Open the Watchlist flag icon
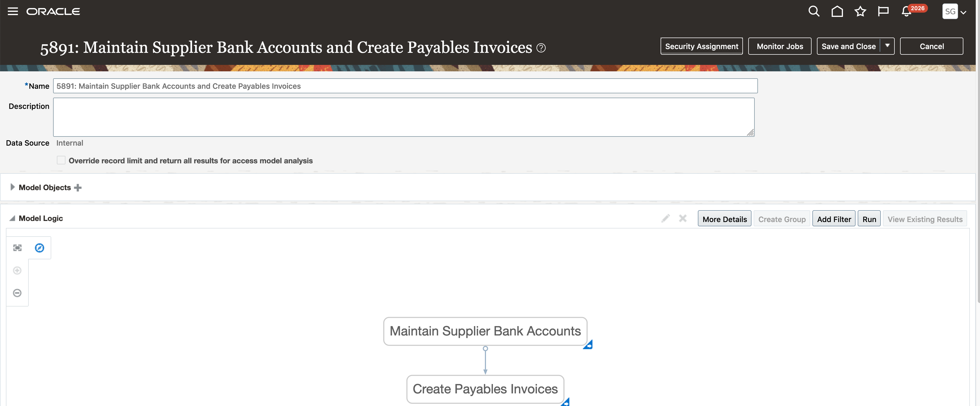Image resolution: width=980 pixels, height=406 pixels. (x=883, y=12)
